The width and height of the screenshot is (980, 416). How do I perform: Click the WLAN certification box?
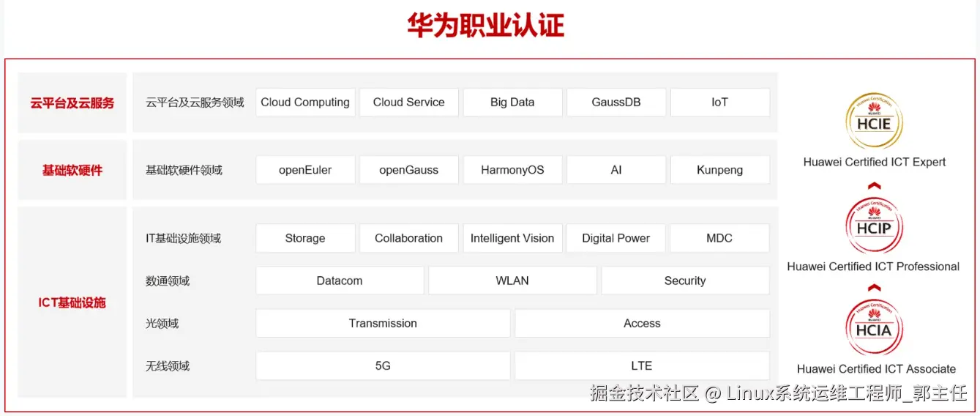tap(512, 281)
